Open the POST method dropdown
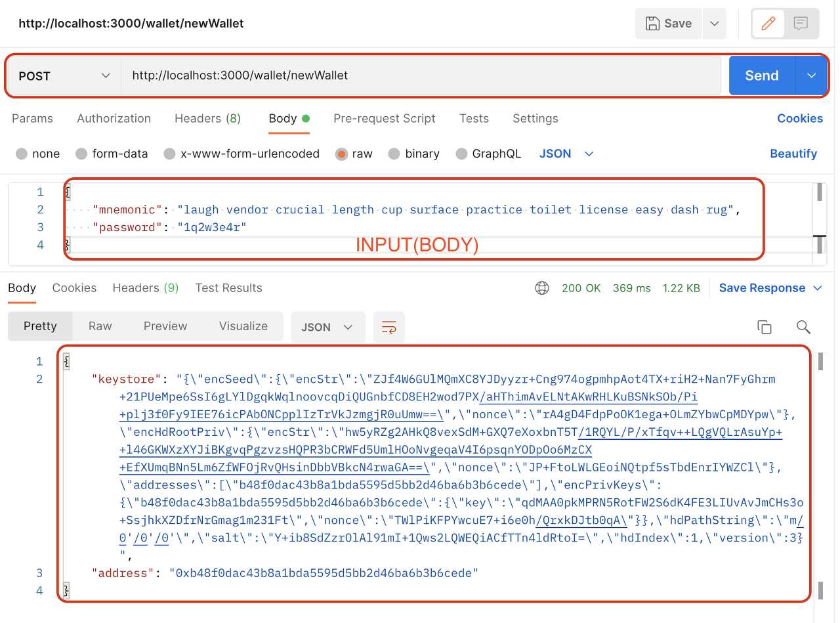This screenshot has height=623, width=840. coord(64,75)
